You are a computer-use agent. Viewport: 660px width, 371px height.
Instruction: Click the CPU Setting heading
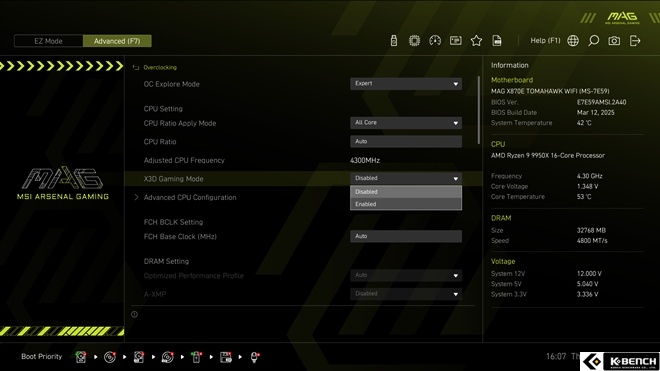pos(163,109)
